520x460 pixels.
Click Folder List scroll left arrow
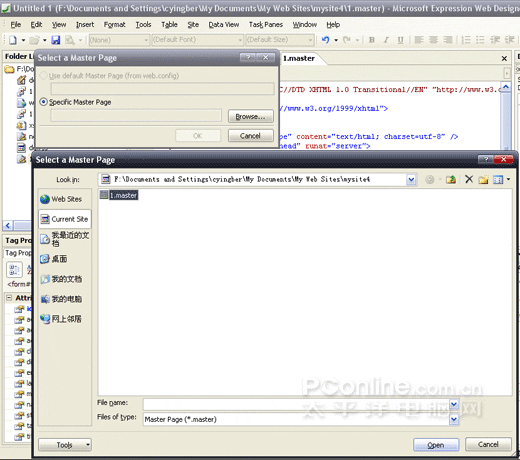8,226
